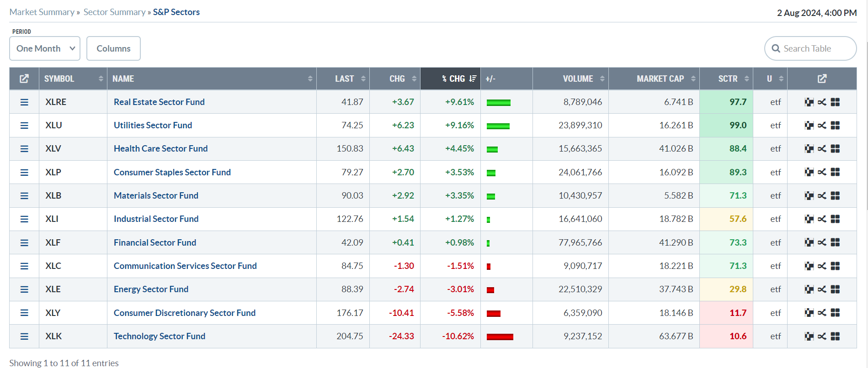This screenshot has height=368, width=868.
Task: Toggle the % CHG sort order
Action: 450,79
